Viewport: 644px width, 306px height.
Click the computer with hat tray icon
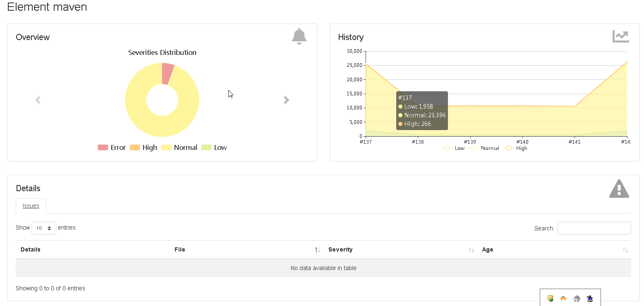[590, 298]
